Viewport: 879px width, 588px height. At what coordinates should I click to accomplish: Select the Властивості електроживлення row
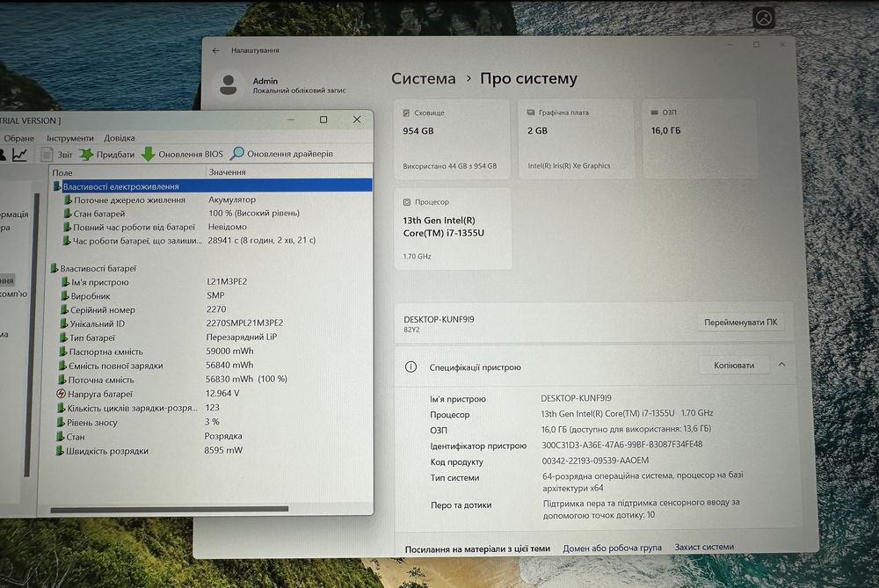(x=211, y=186)
